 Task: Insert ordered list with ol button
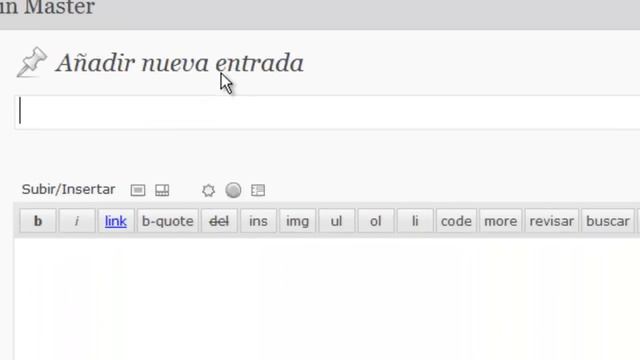(376, 221)
